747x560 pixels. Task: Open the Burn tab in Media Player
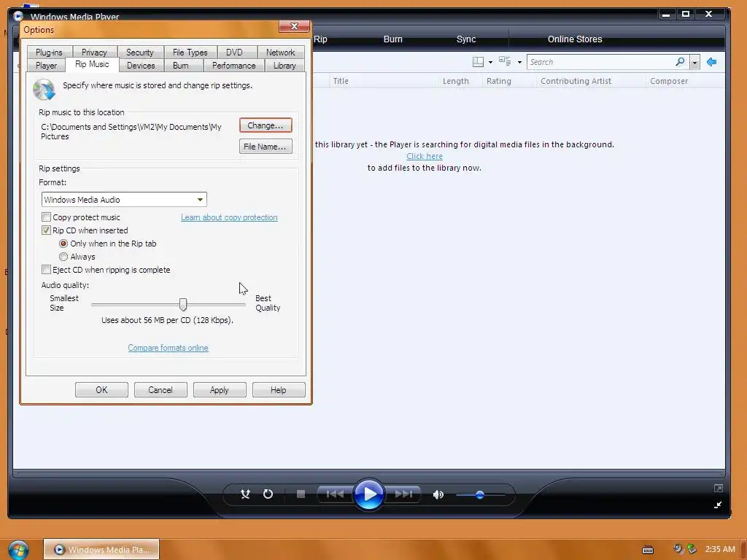click(393, 39)
